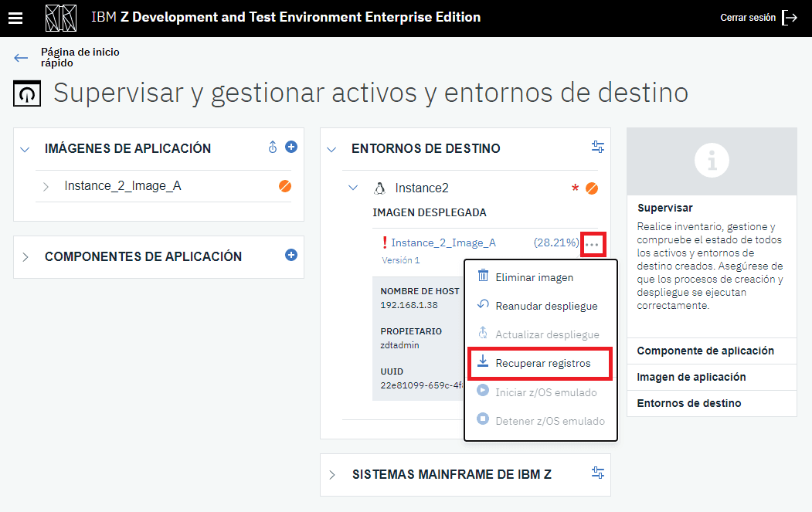Expand the Componentes de Aplicación section
The height and width of the screenshot is (512, 812).
click(x=25, y=257)
